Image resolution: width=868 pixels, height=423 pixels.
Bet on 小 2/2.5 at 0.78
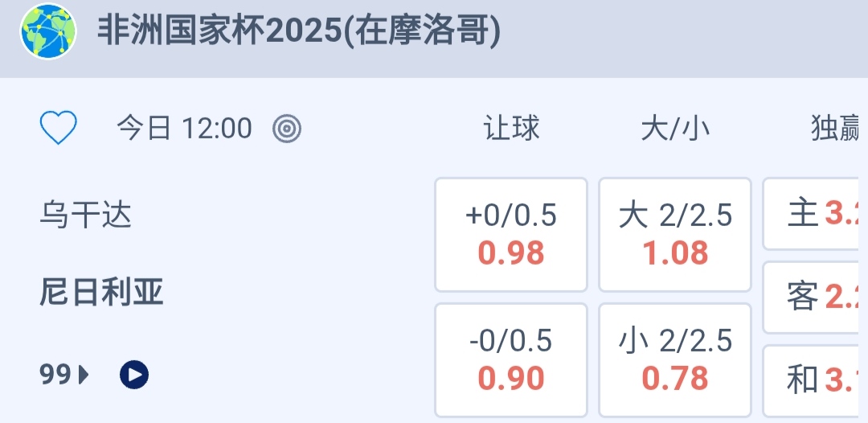[675, 359]
